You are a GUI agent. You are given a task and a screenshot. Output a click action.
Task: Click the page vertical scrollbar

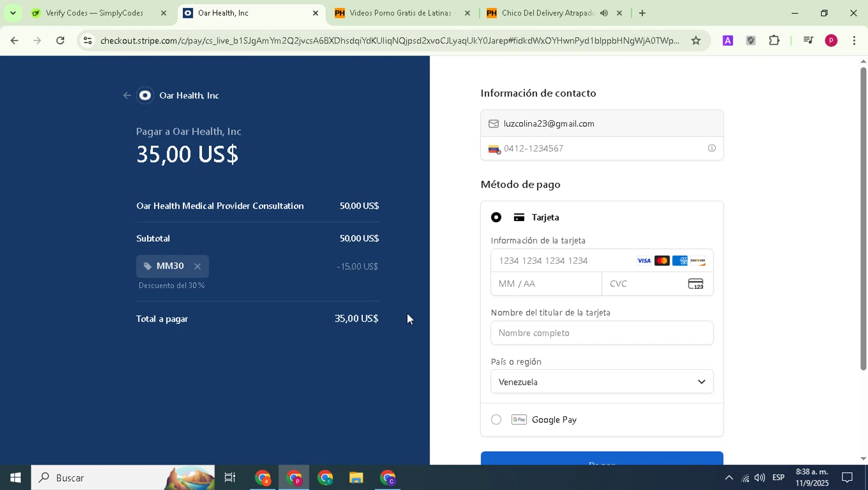[863, 219]
